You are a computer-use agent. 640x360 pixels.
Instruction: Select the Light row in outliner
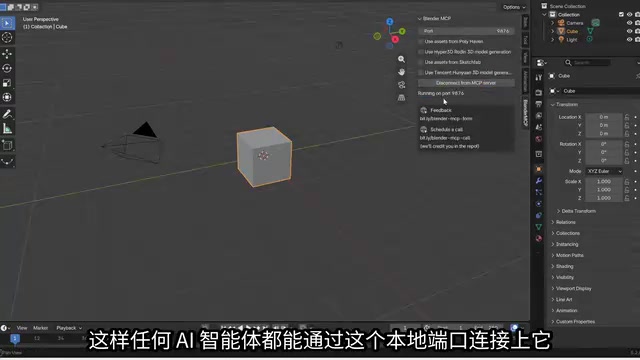(x=571, y=40)
